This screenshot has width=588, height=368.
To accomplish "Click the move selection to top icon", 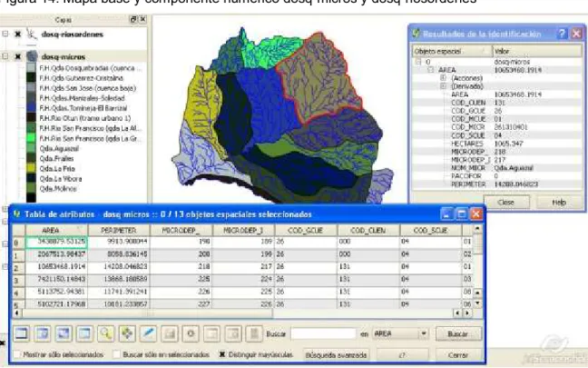I will point(43,333).
